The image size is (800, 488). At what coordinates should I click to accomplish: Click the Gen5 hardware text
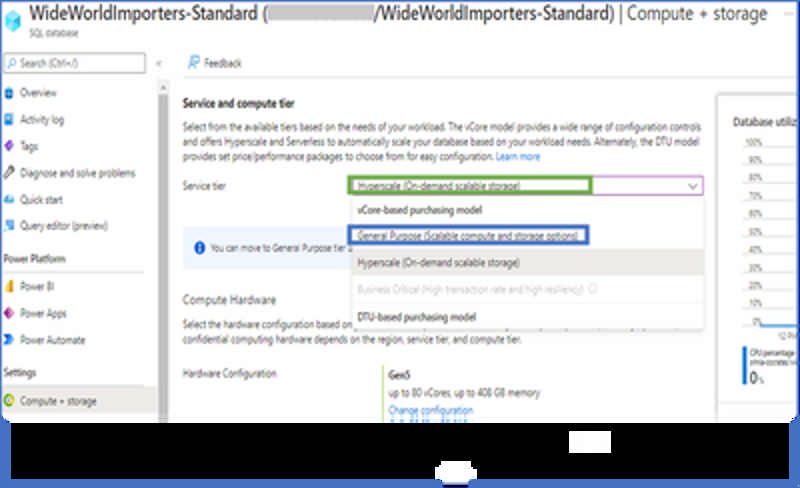pyautogui.click(x=399, y=375)
